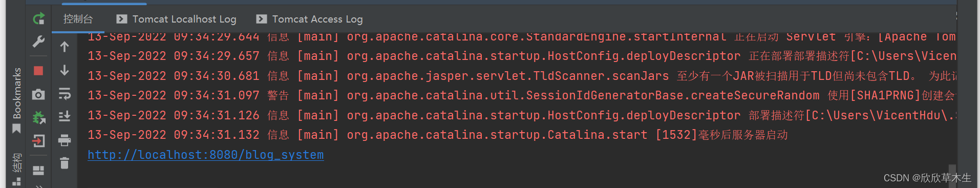Click the update application deploy icon
This screenshot has height=188, width=980.
pyautogui.click(x=39, y=118)
